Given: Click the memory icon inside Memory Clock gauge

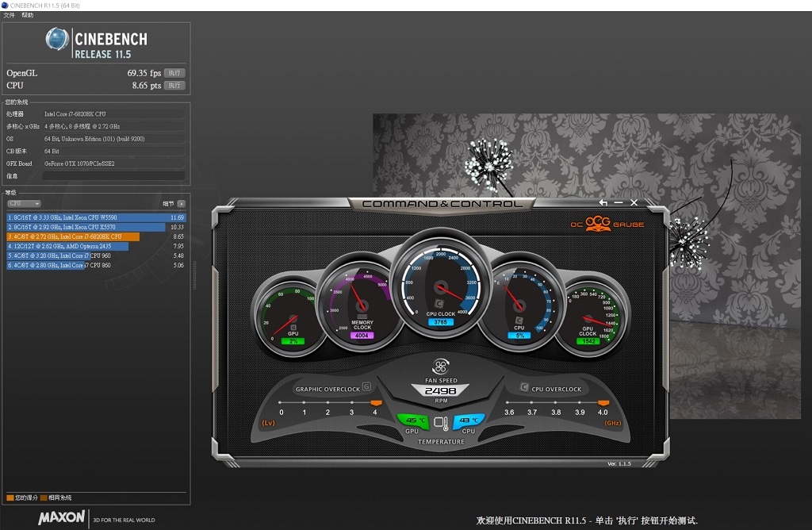Looking at the screenshot, I should 362,316.
